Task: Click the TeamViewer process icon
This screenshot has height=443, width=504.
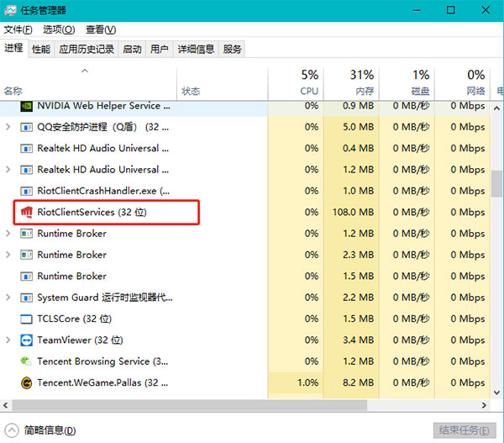Action: point(26,340)
